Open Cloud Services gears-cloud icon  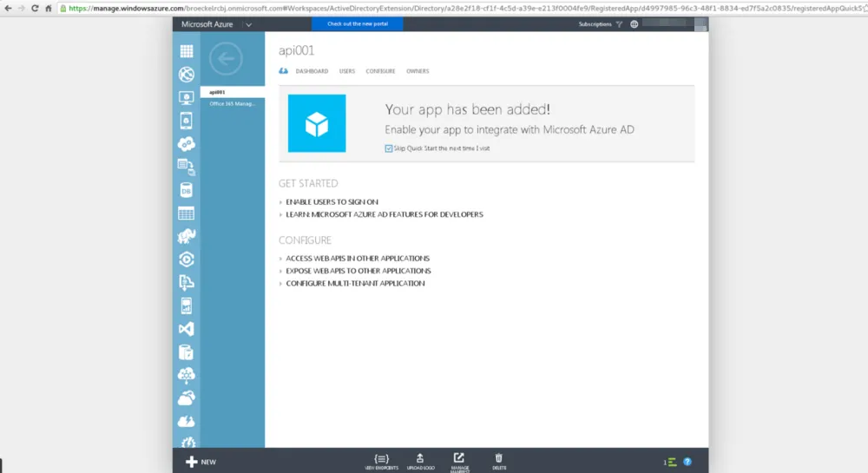tap(187, 144)
